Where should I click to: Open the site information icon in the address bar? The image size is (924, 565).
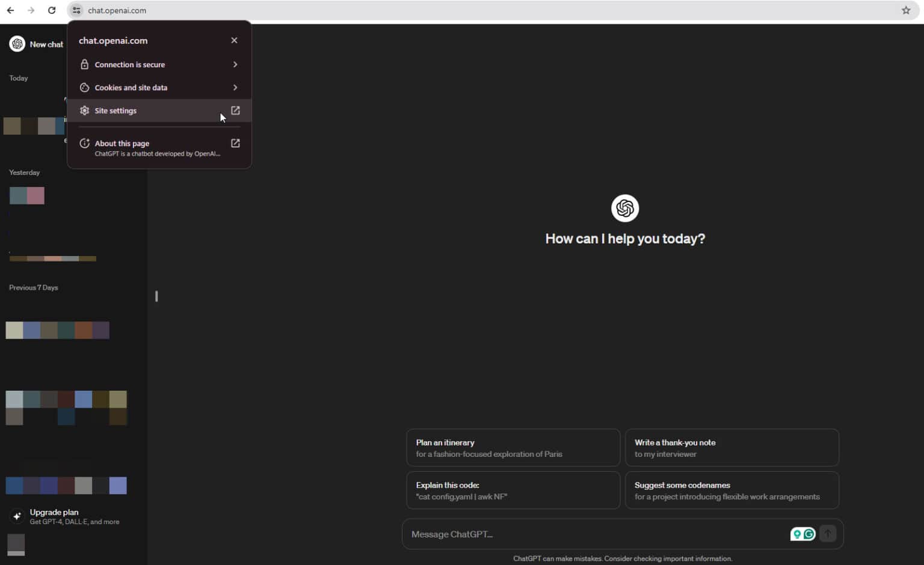(x=76, y=10)
